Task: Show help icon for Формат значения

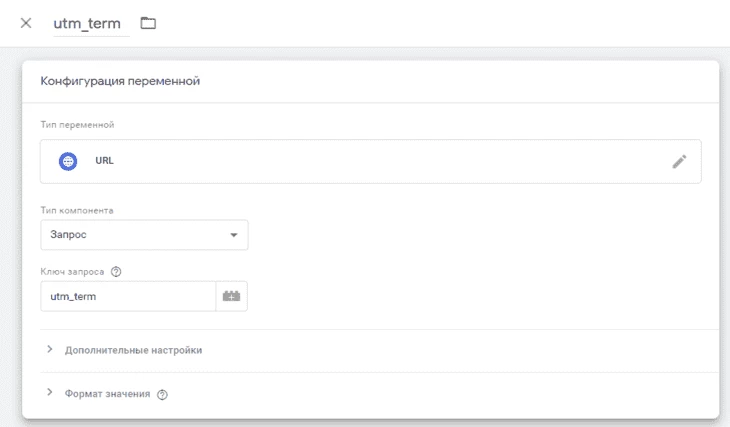Action: tap(162, 394)
